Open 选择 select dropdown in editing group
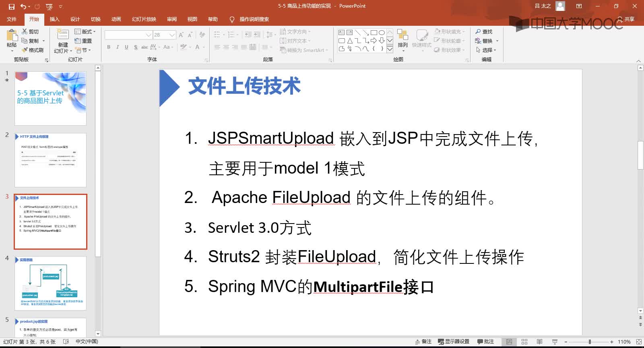644x348 pixels. 486,50
